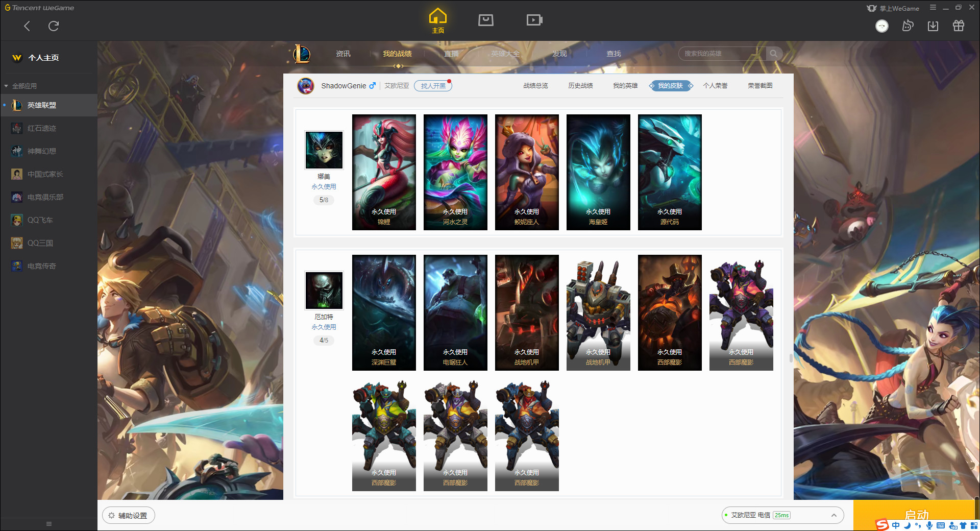
Task: Open the 直播 nav tab
Action: (451, 54)
